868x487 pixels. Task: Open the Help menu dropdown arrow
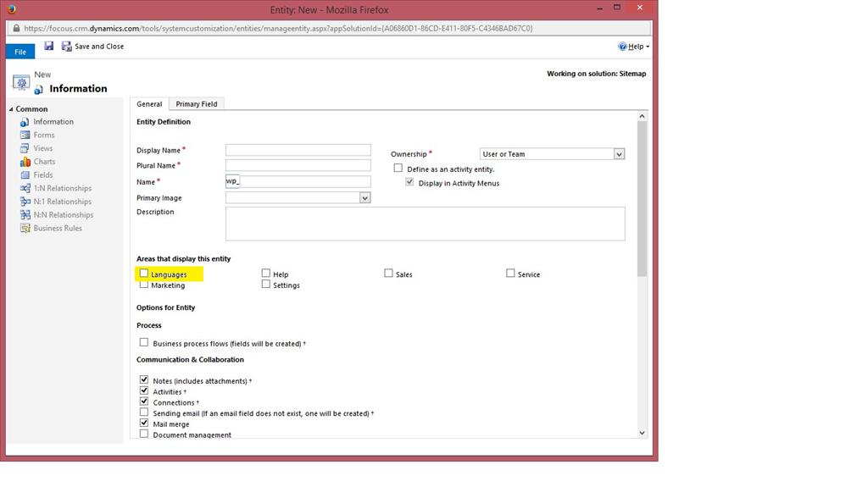tap(648, 47)
